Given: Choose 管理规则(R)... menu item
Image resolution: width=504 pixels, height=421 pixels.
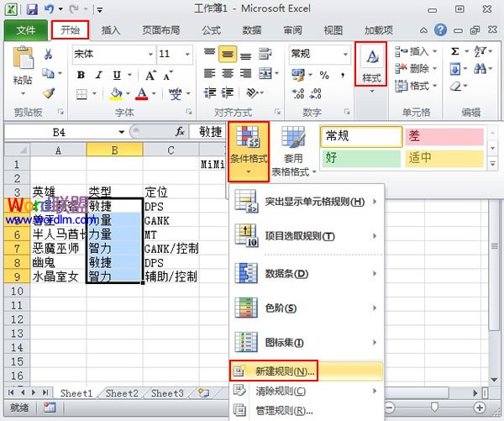Looking at the screenshot, I should point(307,410).
